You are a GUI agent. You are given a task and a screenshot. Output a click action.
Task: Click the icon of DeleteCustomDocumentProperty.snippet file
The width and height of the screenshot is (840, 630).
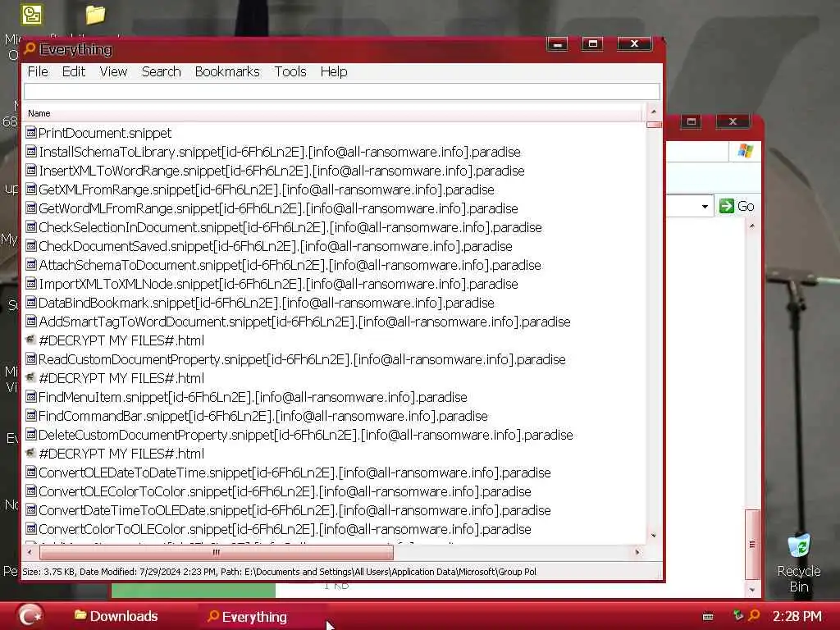point(31,435)
